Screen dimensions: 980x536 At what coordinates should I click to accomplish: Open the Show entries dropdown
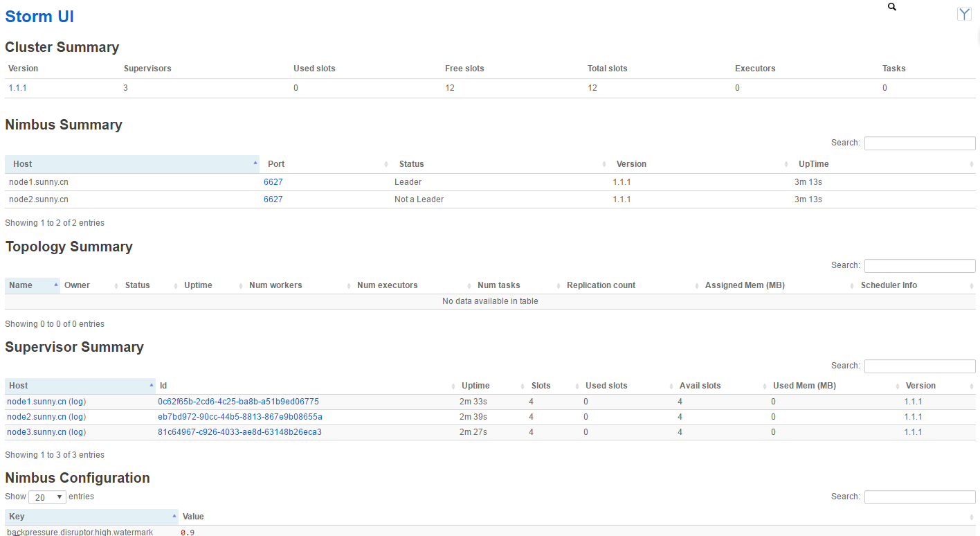coord(47,497)
